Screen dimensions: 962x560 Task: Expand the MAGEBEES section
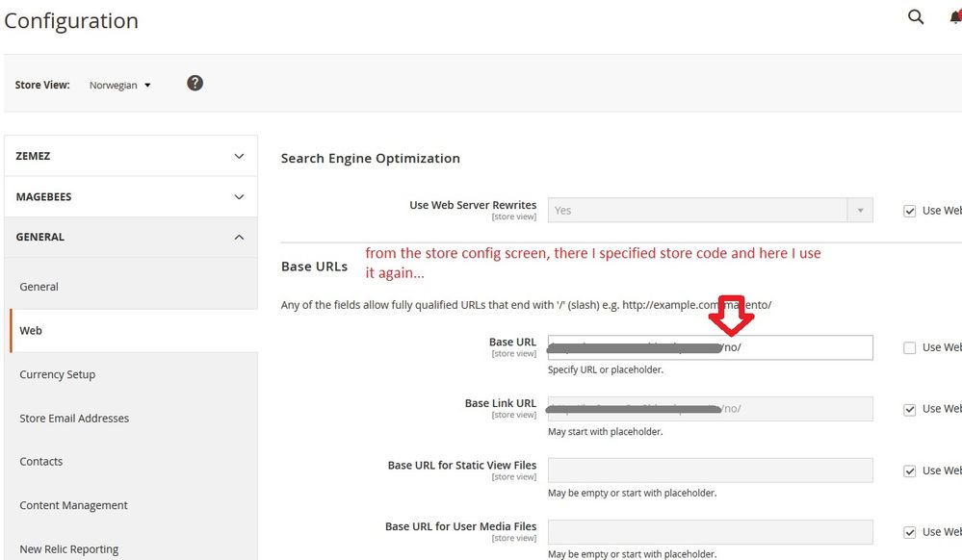click(131, 196)
